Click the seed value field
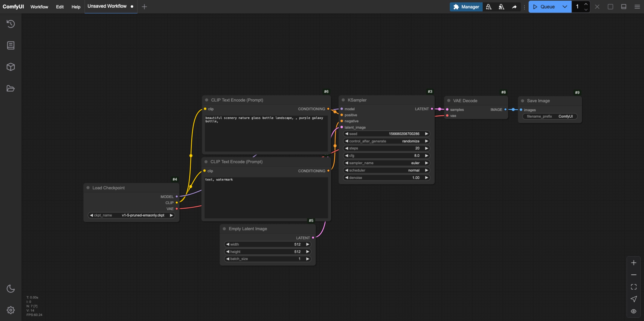Viewport: 644px width, 321px height. point(386,134)
